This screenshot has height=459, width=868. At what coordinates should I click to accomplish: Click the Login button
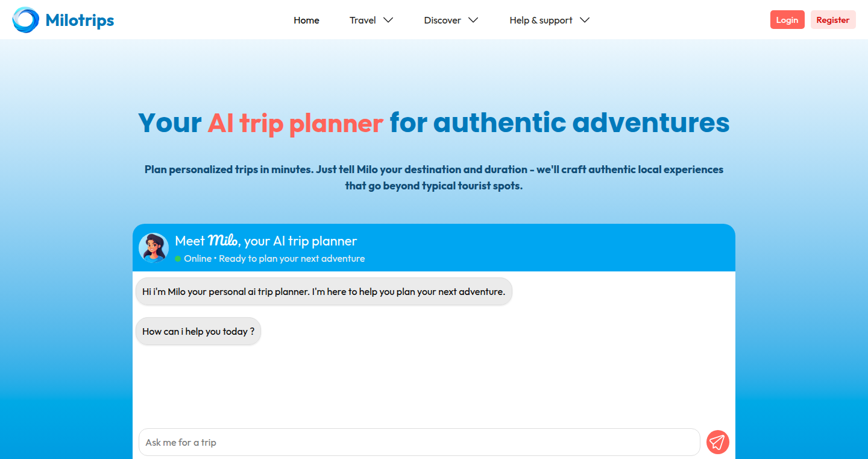click(787, 20)
